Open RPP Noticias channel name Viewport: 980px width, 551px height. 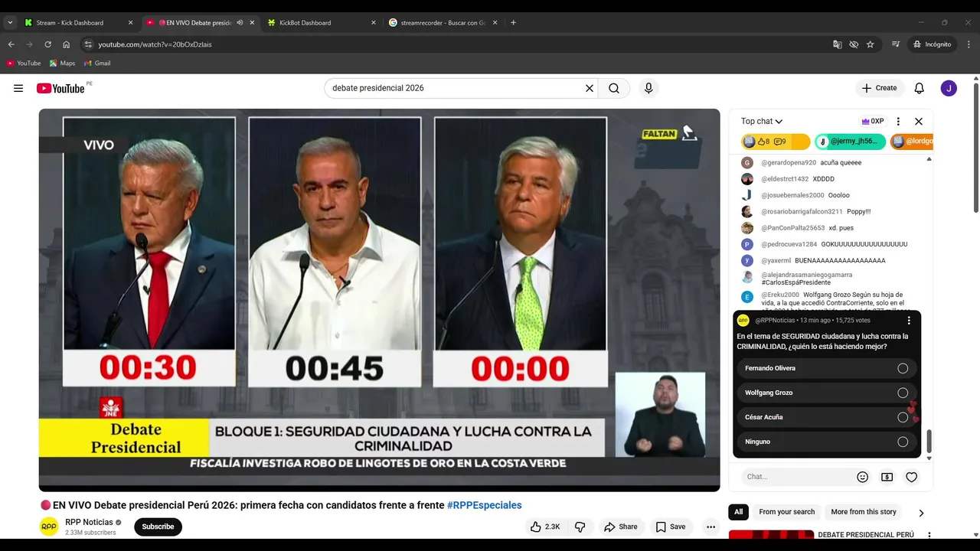pos(89,522)
